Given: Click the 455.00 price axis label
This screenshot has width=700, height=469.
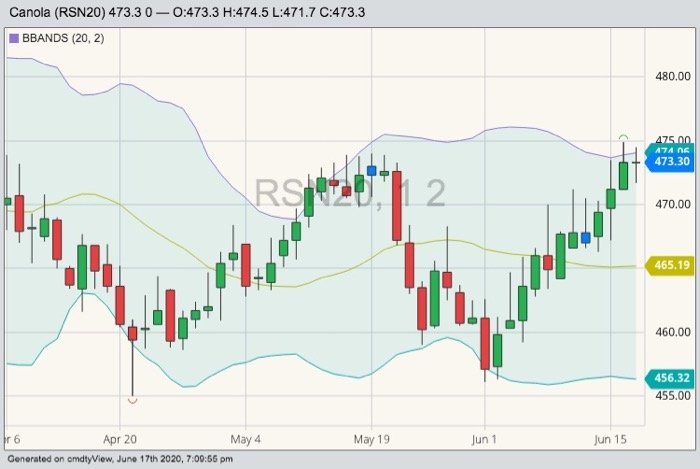Looking at the screenshot, I should coord(673,396).
